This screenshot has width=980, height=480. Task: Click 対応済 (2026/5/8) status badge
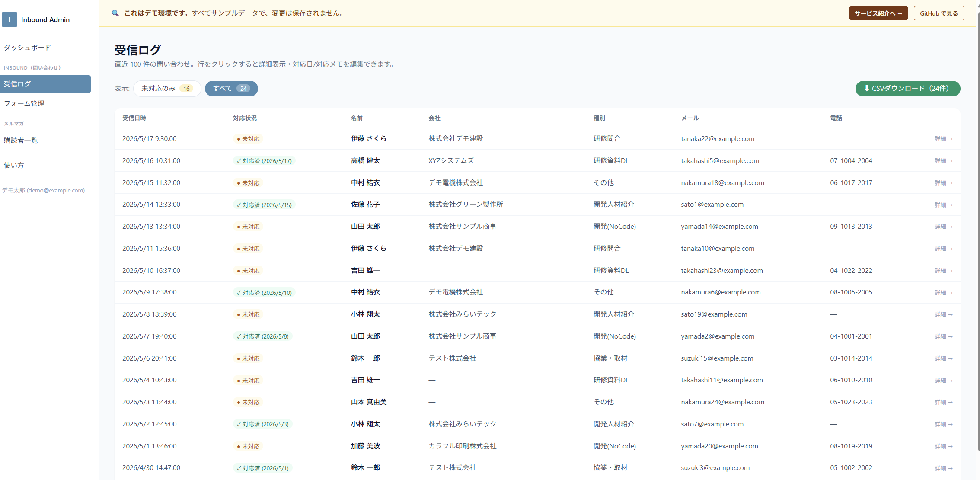tap(262, 336)
